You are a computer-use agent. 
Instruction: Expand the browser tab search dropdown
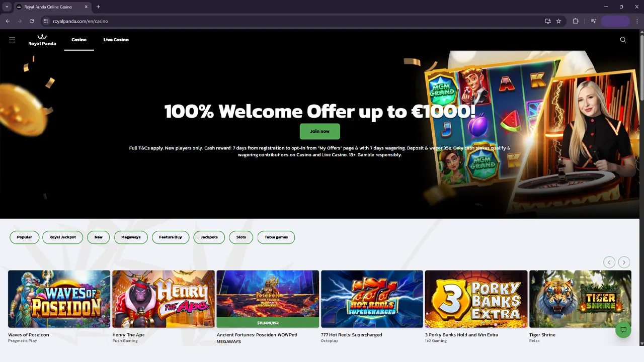point(7,7)
